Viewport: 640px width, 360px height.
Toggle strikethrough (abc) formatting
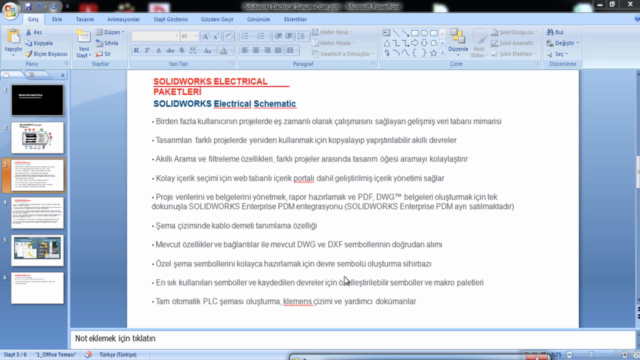coord(170,50)
